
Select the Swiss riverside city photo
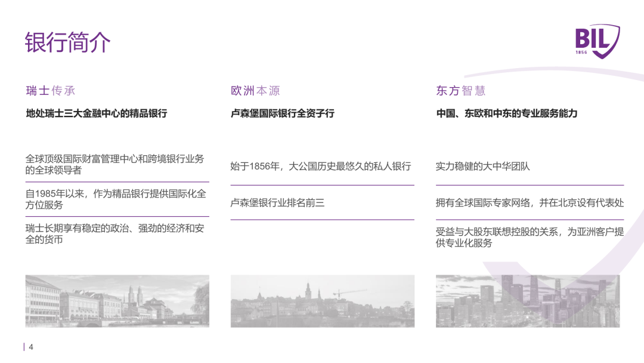coord(117,301)
